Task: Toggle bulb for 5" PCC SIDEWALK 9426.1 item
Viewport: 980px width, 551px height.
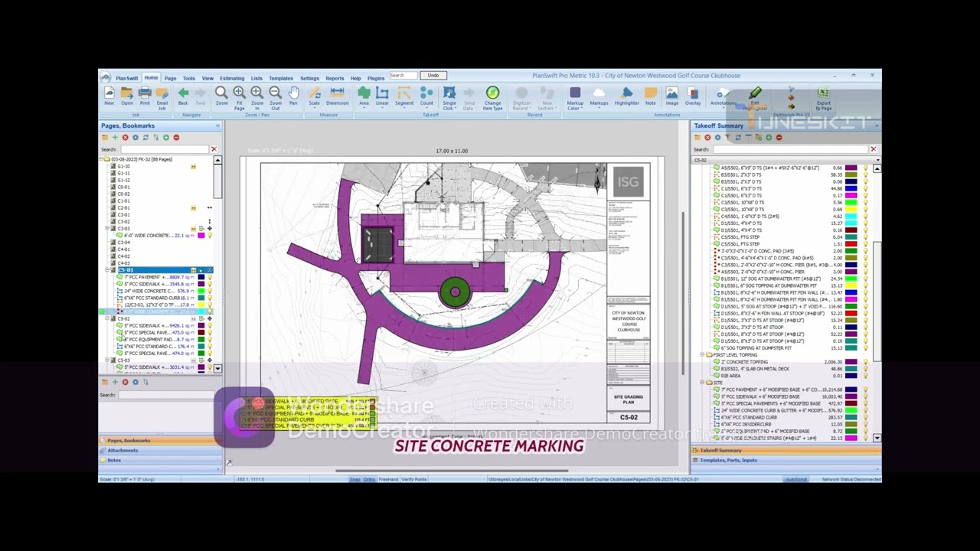Action: click(x=210, y=326)
